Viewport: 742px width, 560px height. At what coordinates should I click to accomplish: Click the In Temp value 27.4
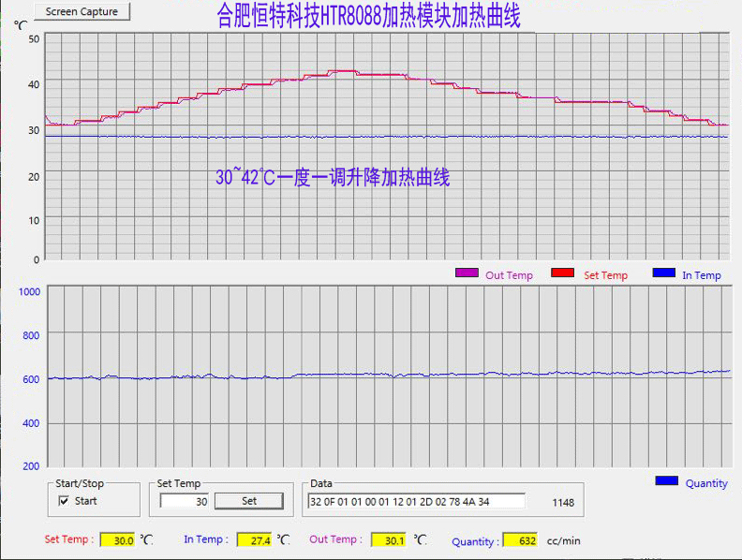pos(255,540)
